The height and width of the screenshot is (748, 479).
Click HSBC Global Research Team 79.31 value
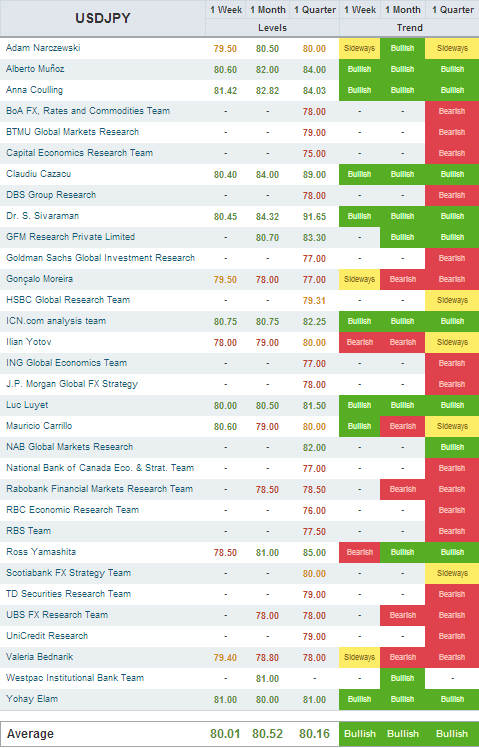pos(314,301)
